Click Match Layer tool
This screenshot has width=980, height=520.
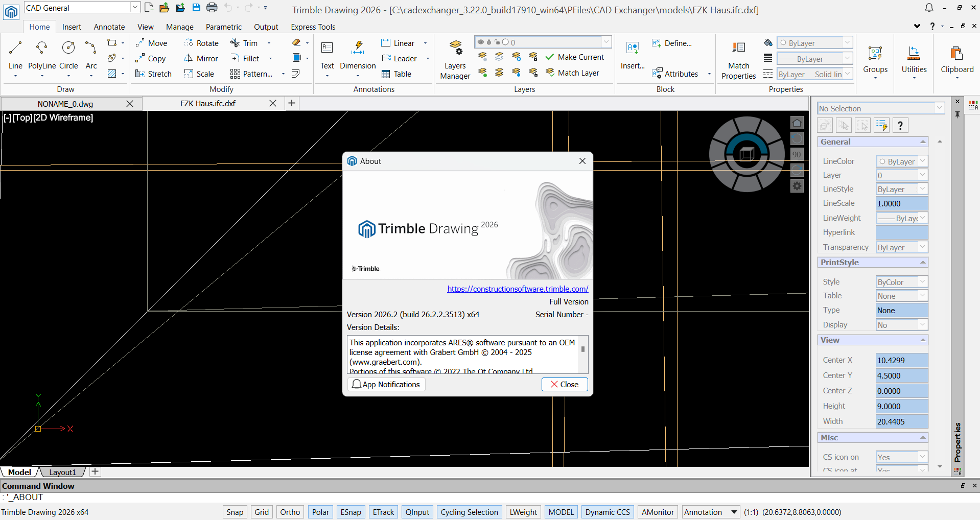point(573,73)
